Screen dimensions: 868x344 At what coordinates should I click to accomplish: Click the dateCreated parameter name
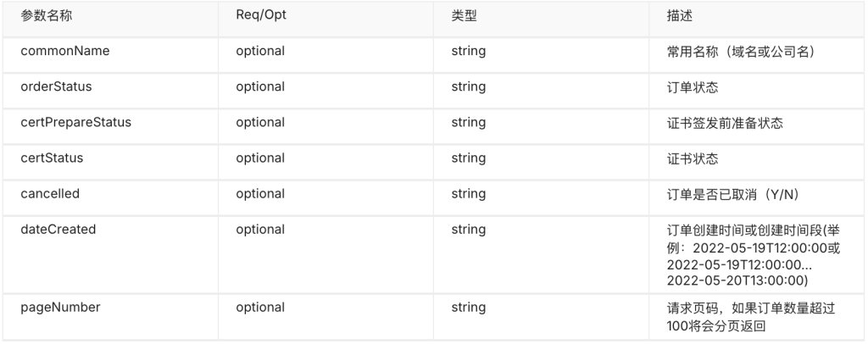tap(58, 229)
